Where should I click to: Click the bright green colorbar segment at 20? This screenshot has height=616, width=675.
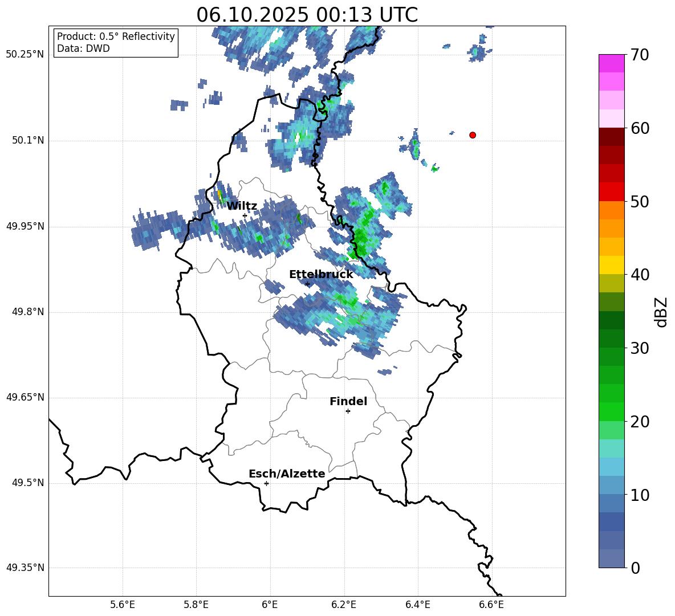point(612,412)
